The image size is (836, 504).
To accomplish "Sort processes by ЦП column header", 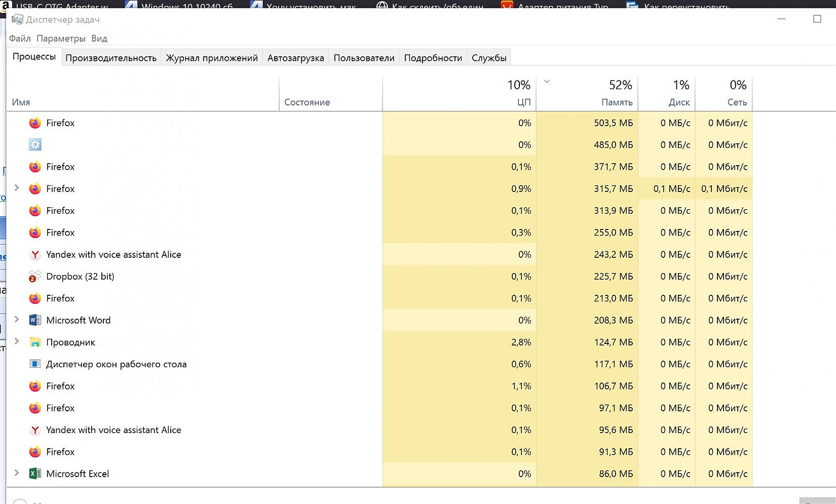I will click(523, 102).
